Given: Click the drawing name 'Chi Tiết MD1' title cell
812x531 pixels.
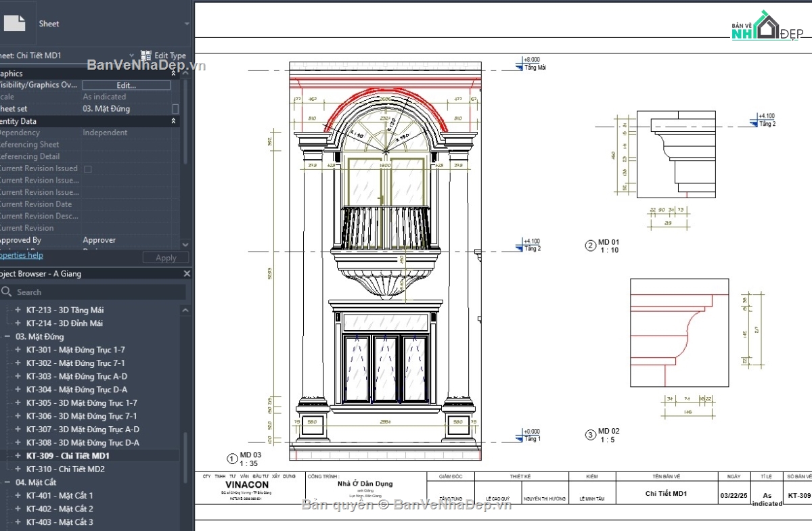Looking at the screenshot, I should 667,494.
